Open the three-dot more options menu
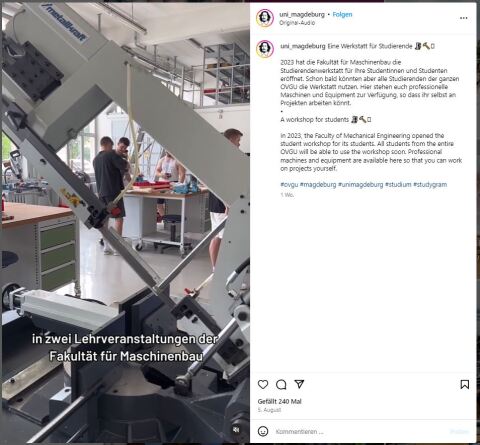 pos(464,18)
